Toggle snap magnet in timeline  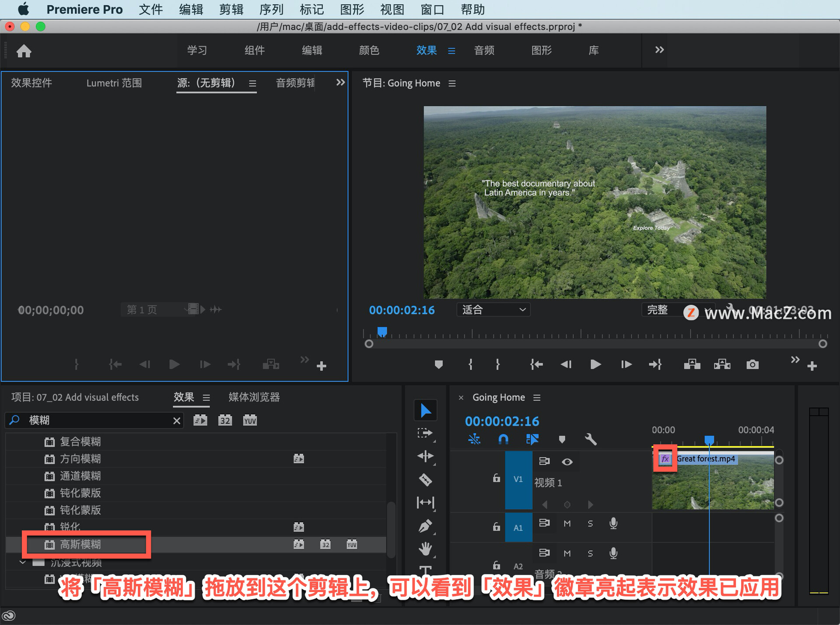(x=503, y=439)
